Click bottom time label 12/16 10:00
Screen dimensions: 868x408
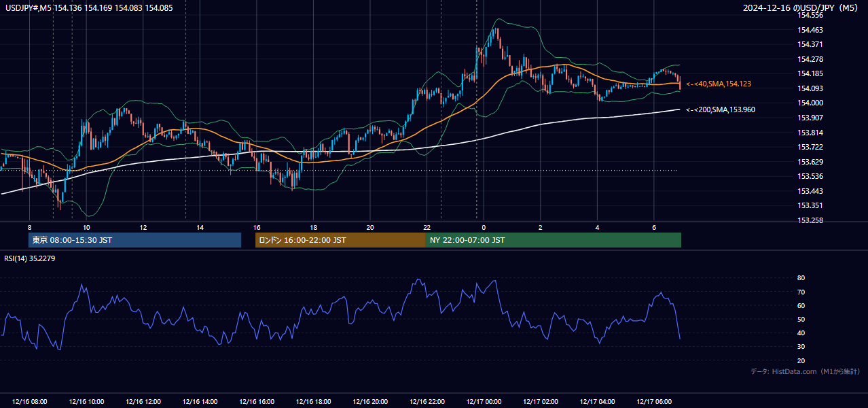pos(86,402)
